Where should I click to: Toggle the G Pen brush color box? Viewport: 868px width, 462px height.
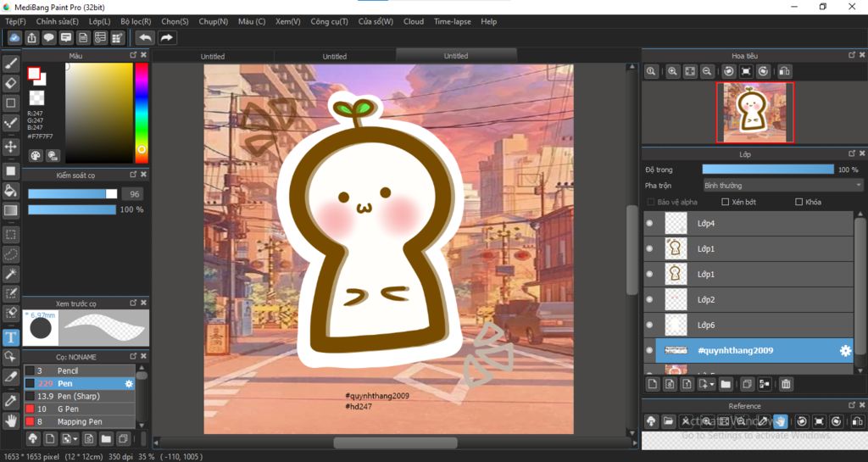click(30, 409)
